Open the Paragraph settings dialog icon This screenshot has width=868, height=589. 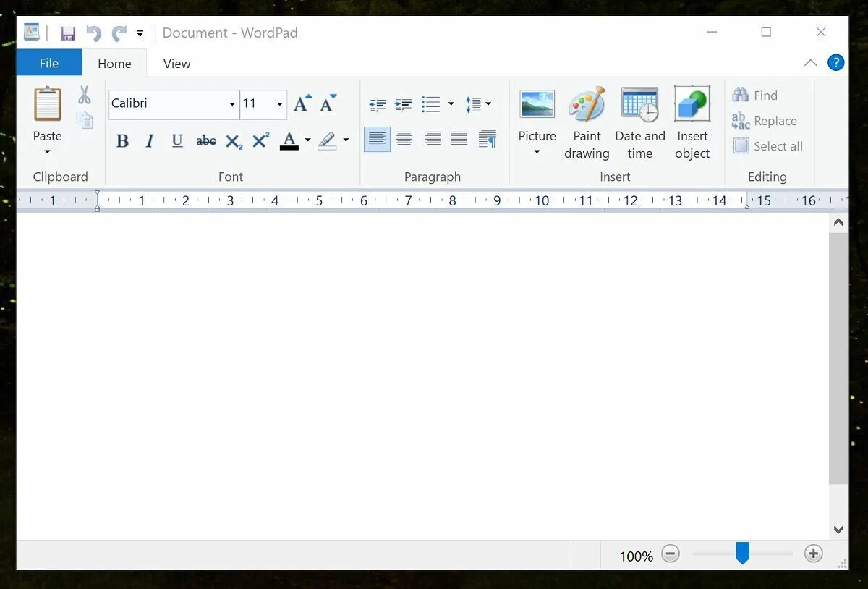click(488, 139)
